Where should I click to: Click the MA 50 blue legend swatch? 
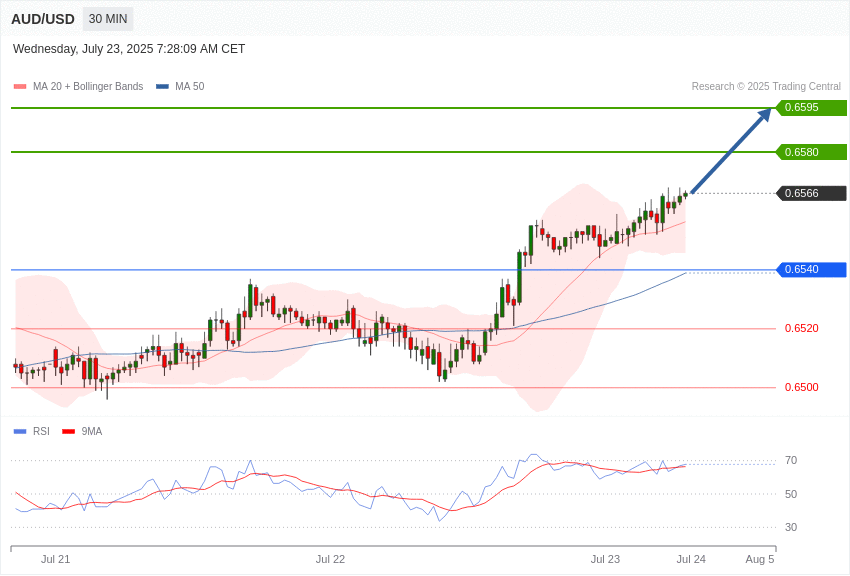[x=162, y=87]
